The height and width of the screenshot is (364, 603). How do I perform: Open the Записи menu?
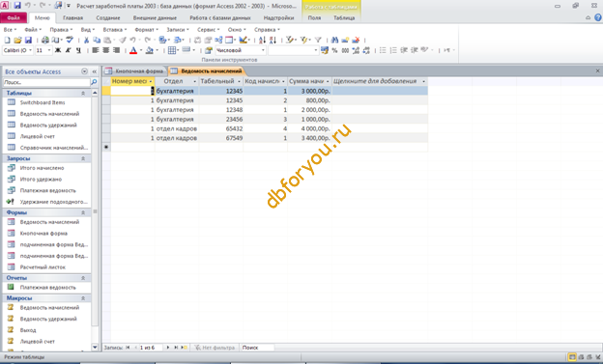pos(177,30)
